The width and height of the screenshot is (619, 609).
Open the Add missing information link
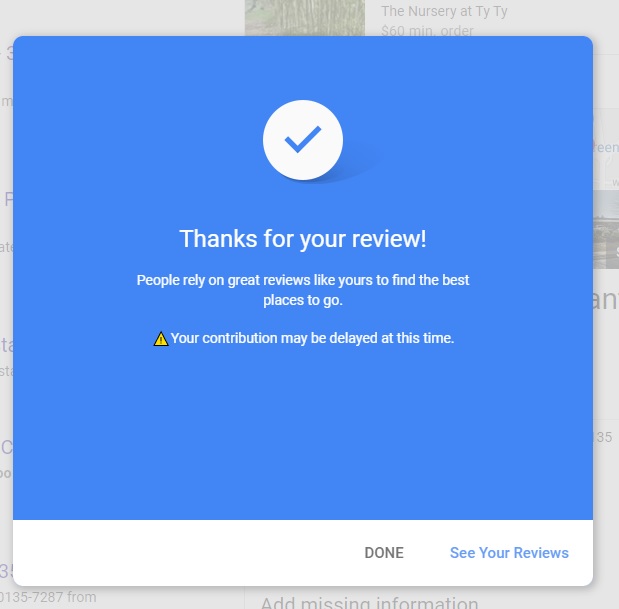coord(370,602)
